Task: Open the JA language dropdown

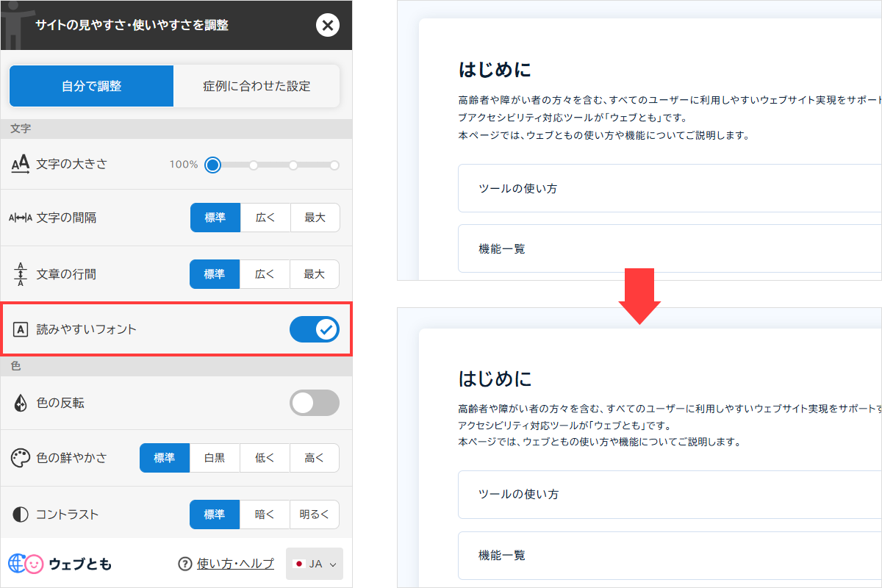Action: point(315,564)
